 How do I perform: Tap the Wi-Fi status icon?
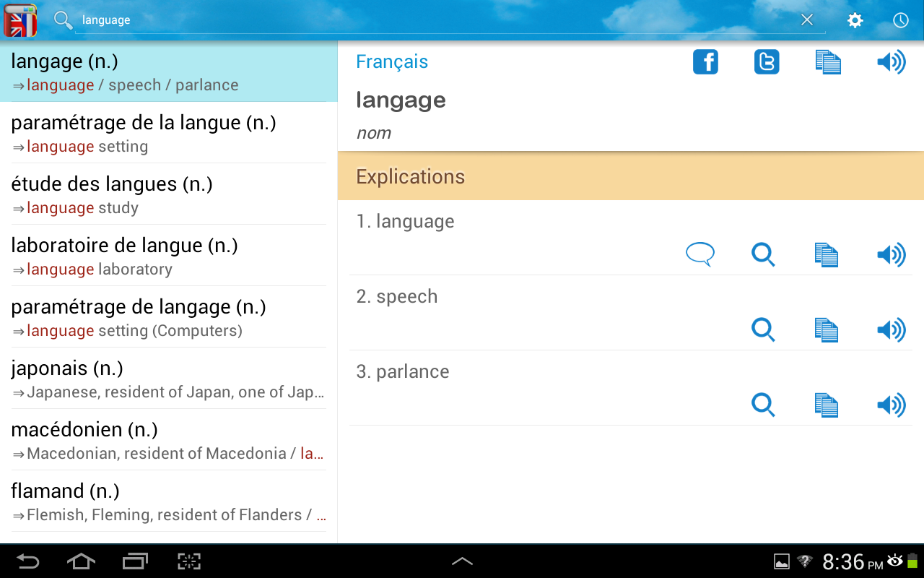(x=805, y=561)
